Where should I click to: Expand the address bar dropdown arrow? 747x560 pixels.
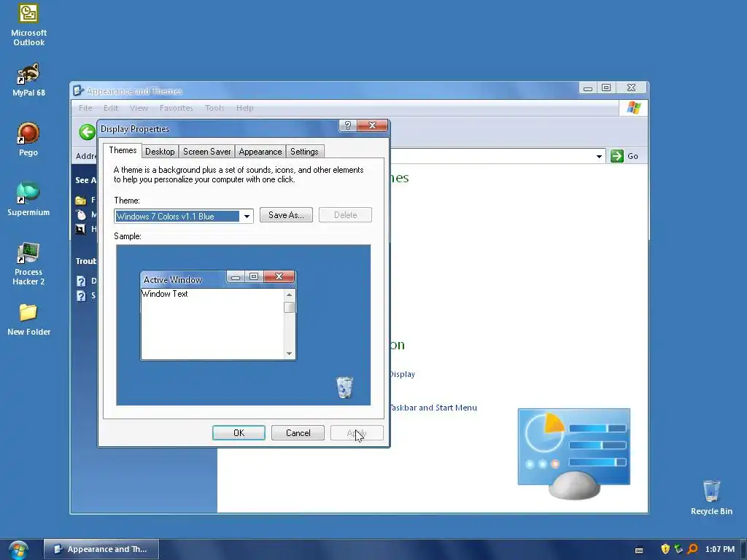click(x=599, y=156)
